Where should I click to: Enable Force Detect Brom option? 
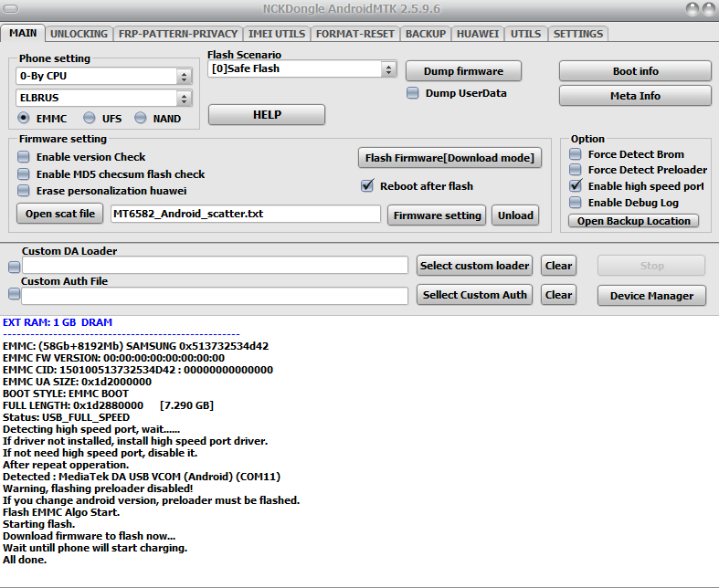575,154
